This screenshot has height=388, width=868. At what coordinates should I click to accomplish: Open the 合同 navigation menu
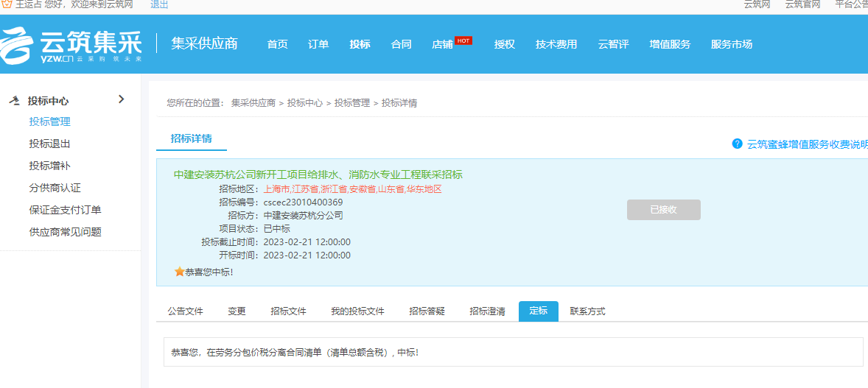[401, 44]
